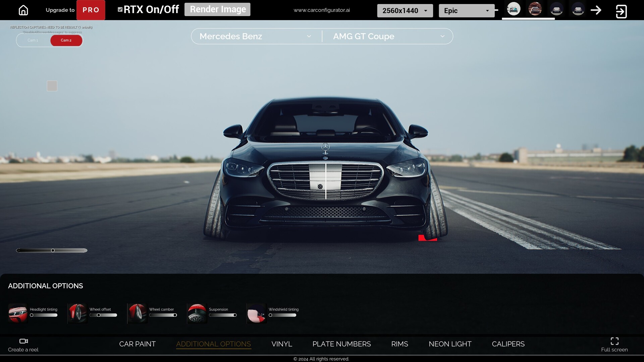Select the fourth dark studio environment thumbnail
This screenshot has width=644, height=362.
578,9
